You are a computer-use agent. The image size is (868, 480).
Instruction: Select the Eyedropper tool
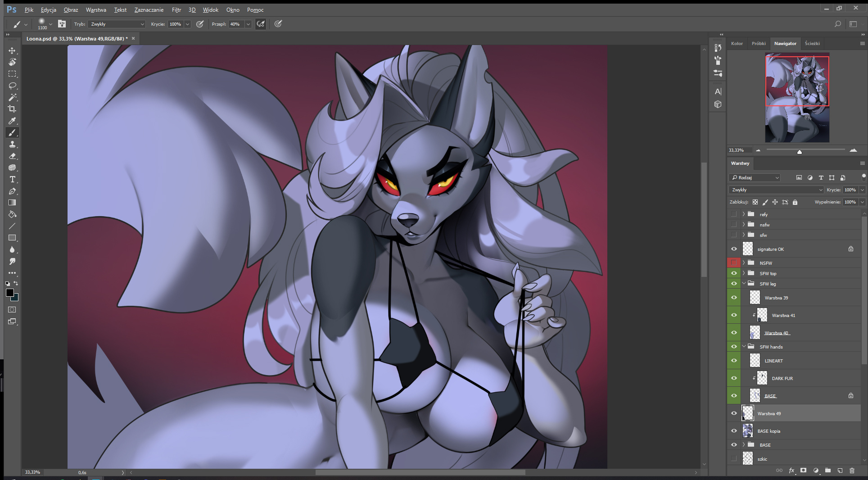pos(12,121)
